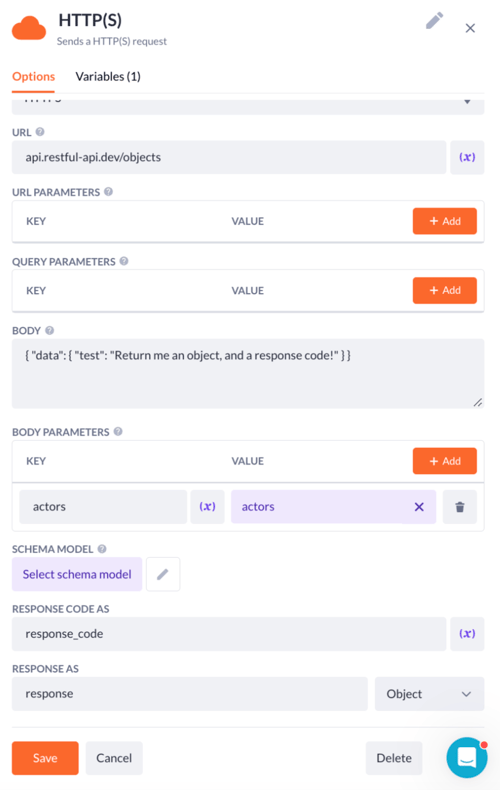Click the help icon beside URL PARAMETERS
This screenshot has height=790, width=500.
[108, 191]
